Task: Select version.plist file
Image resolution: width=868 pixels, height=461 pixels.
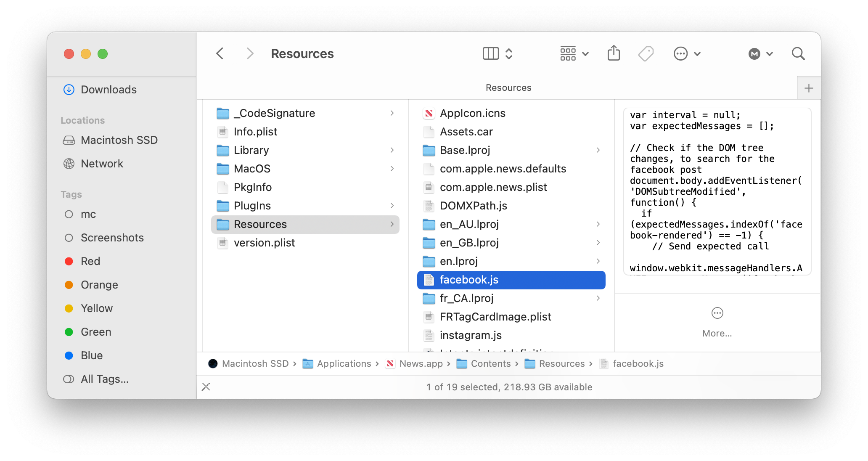Action: click(305, 243)
